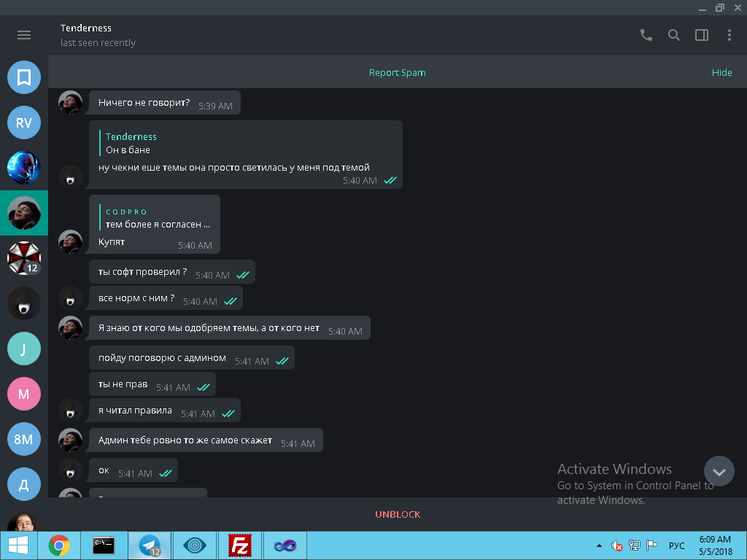
Task: Hide the spam report bar
Action: pyautogui.click(x=721, y=73)
